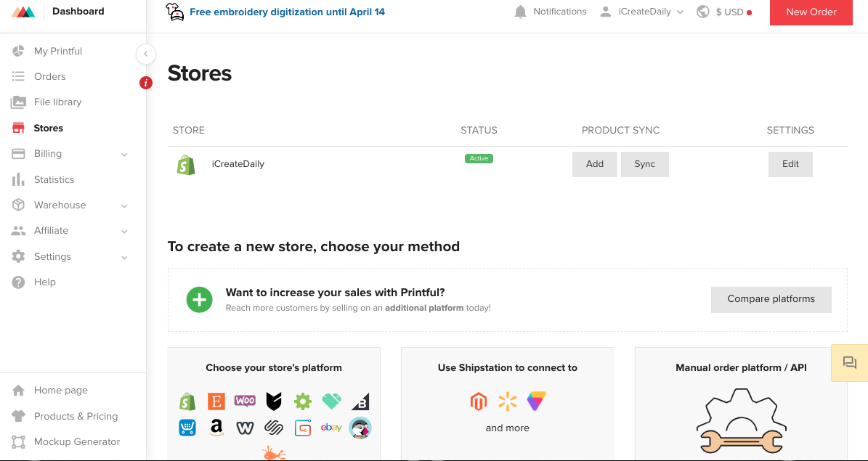Image resolution: width=868 pixels, height=461 pixels.
Task: Choose the BigCommerce platform icon
Action: (x=360, y=401)
